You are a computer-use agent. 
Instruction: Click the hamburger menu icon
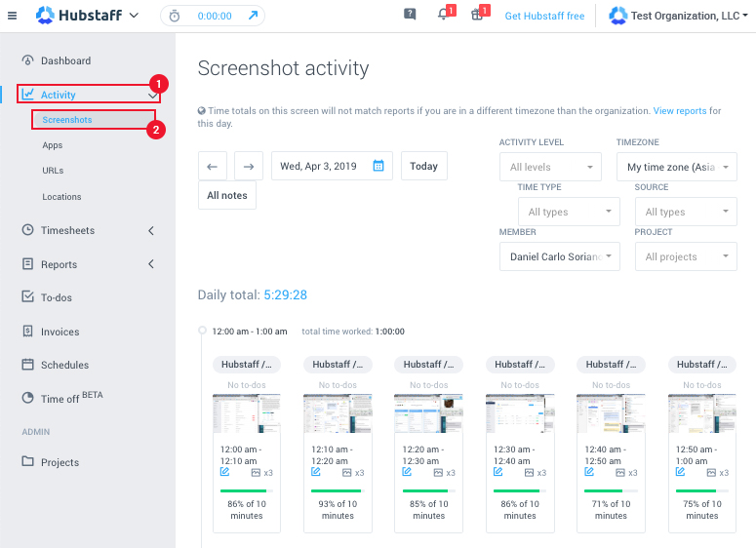[13, 16]
